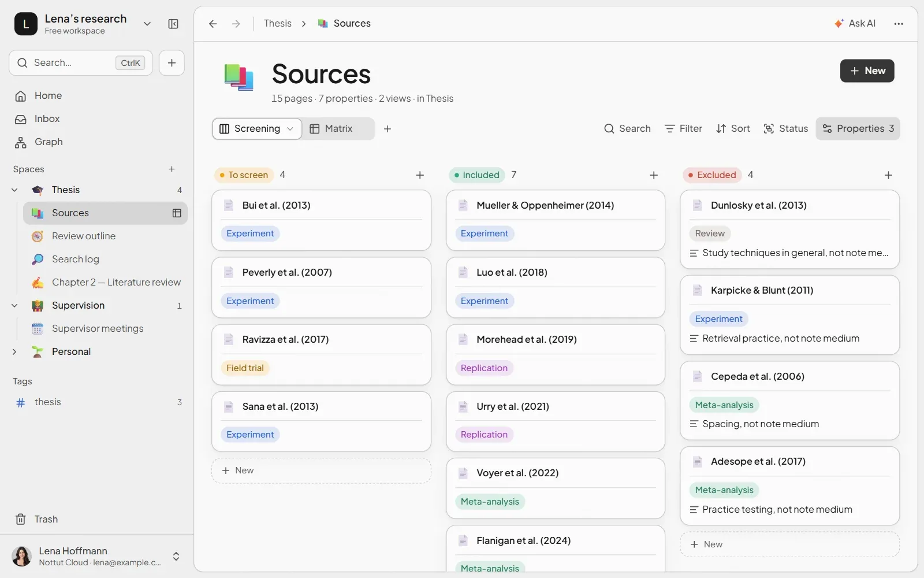The image size is (924, 578).
Task: Open the Supervisor meetings page
Action: pos(105,329)
